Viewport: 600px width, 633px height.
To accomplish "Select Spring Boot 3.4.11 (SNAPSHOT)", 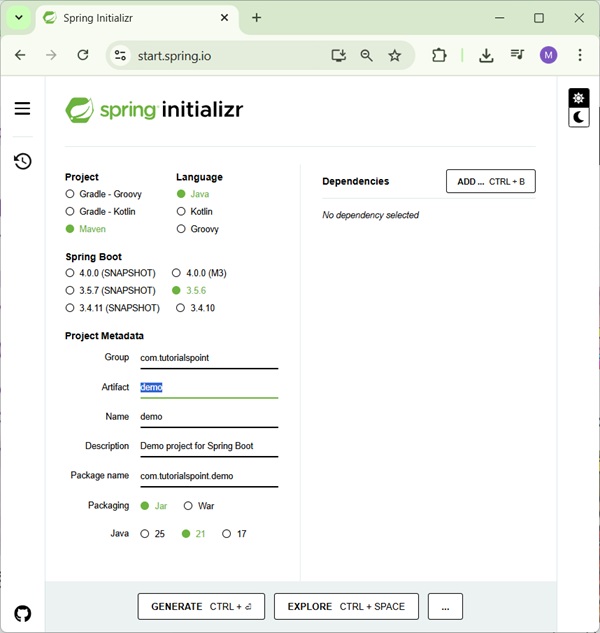I will click(x=113, y=308).
